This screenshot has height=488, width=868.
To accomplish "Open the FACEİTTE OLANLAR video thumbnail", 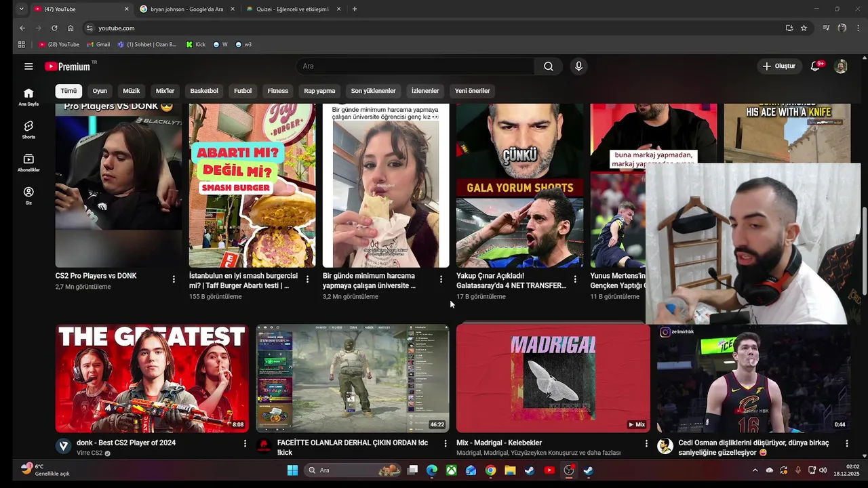I will 353,378.
